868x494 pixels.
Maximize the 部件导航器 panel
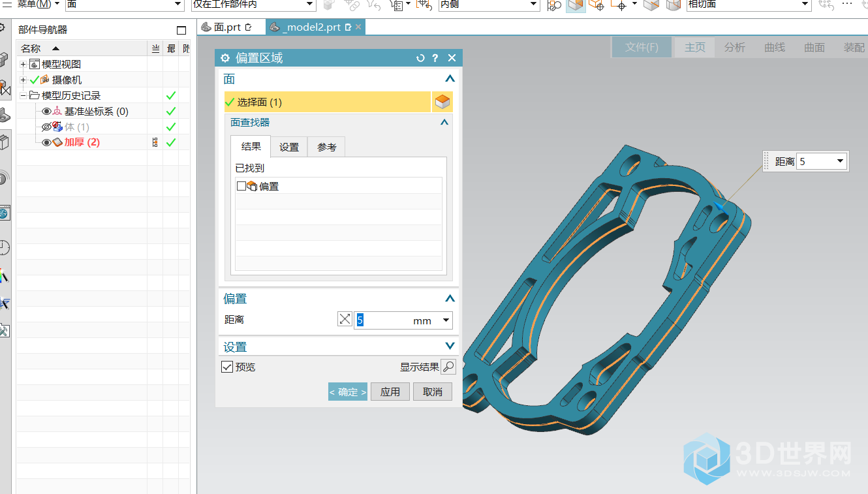pyautogui.click(x=181, y=30)
